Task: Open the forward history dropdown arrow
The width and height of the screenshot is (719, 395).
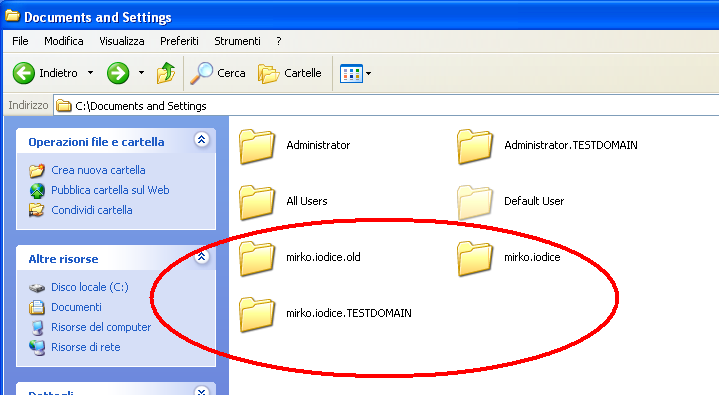Action: pyautogui.click(x=141, y=72)
